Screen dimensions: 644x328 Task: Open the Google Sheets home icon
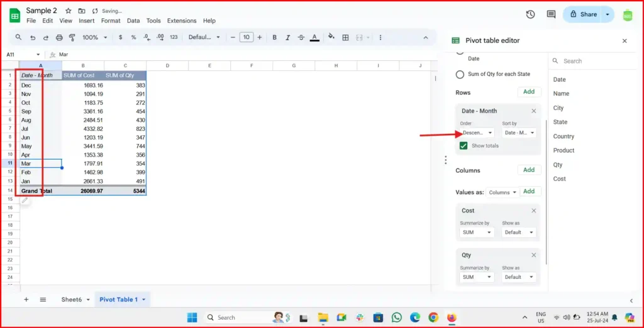click(15, 16)
